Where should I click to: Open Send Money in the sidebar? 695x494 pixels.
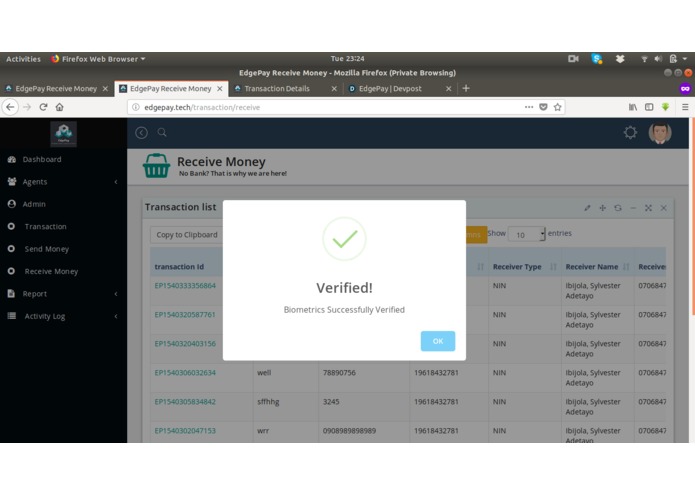coord(47,249)
